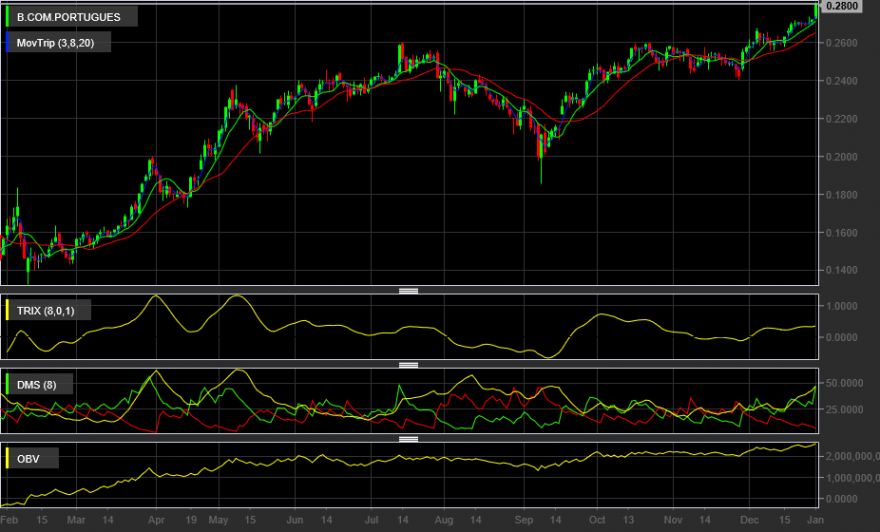The height and width of the screenshot is (532, 880).
Task: Grab splitter handle between TRIX and DMS panes
Action: pos(409,365)
